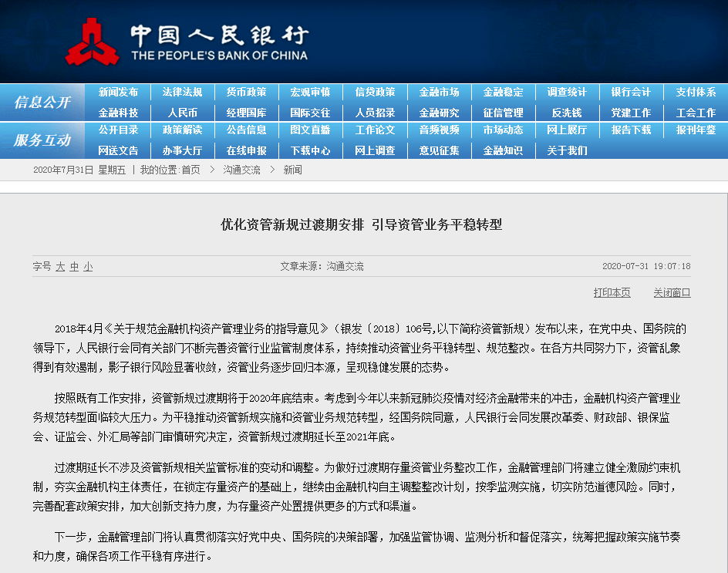Go to 图文直播 section
This screenshot has height=573, width=728.
click(x=311, y=130)
